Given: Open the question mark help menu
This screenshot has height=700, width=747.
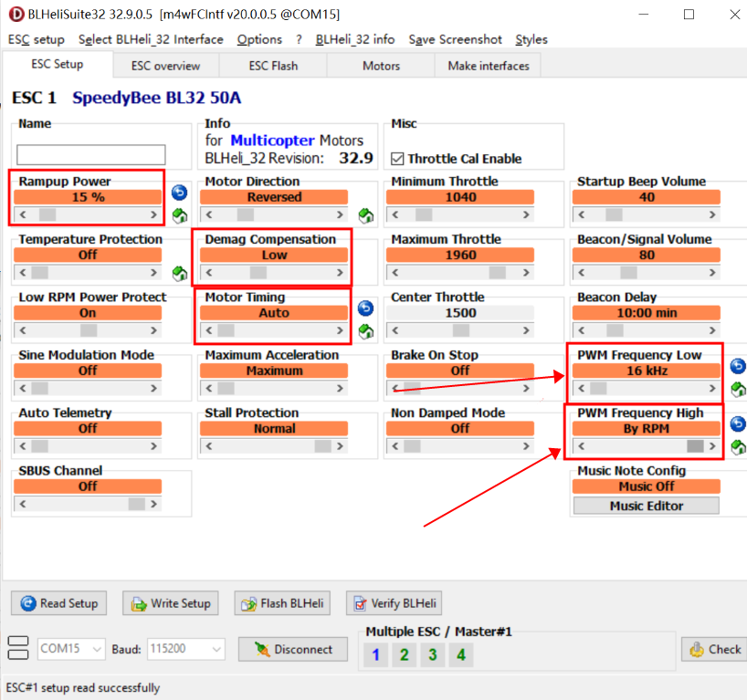Looking at the screenshot, I should (299, 39).
